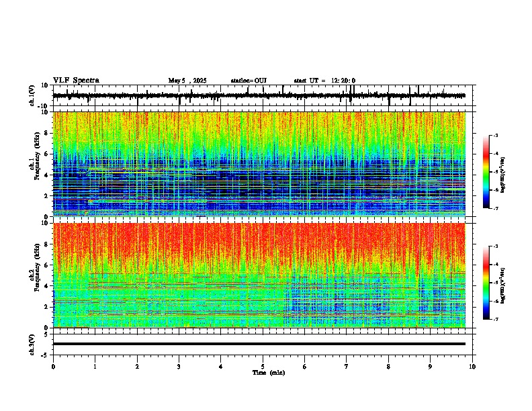Viewport: 532px width, 411px height.
Task: Click the "6" kHz tick on ch.2 frequency axis
Action: (x=46, y=265)
